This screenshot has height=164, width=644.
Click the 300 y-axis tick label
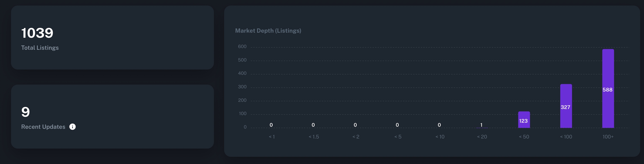tap(242, 87)
